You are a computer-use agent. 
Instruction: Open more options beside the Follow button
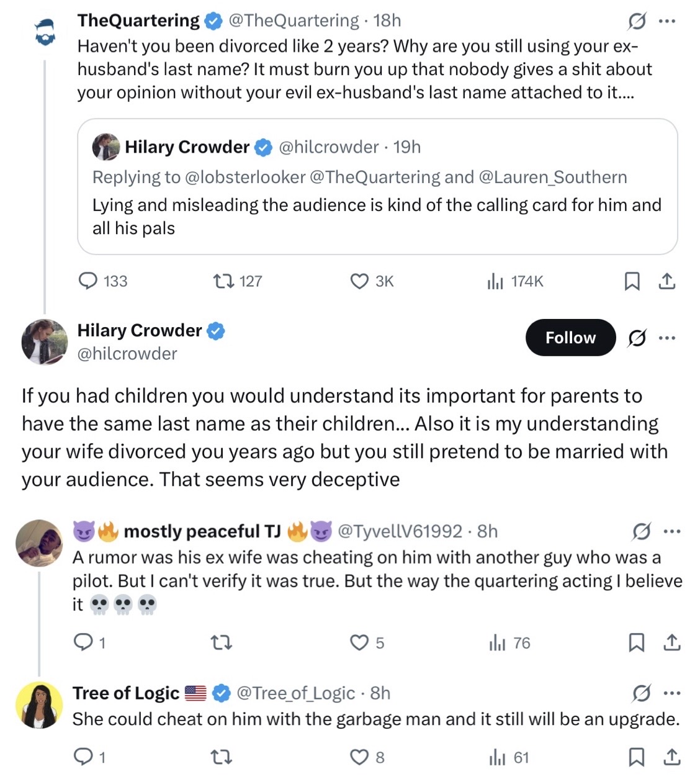tap(667, 338)
